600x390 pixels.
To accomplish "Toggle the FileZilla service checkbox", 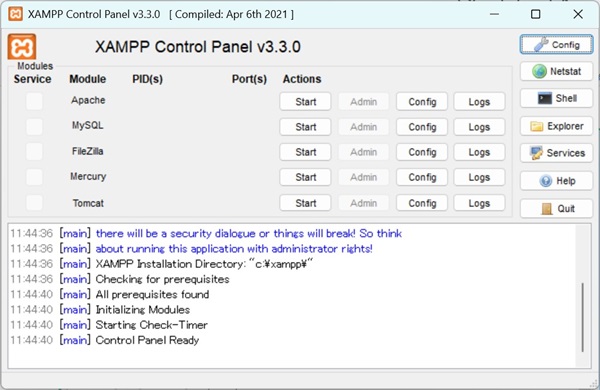I will pyautogui.click(x=34, y=152).
